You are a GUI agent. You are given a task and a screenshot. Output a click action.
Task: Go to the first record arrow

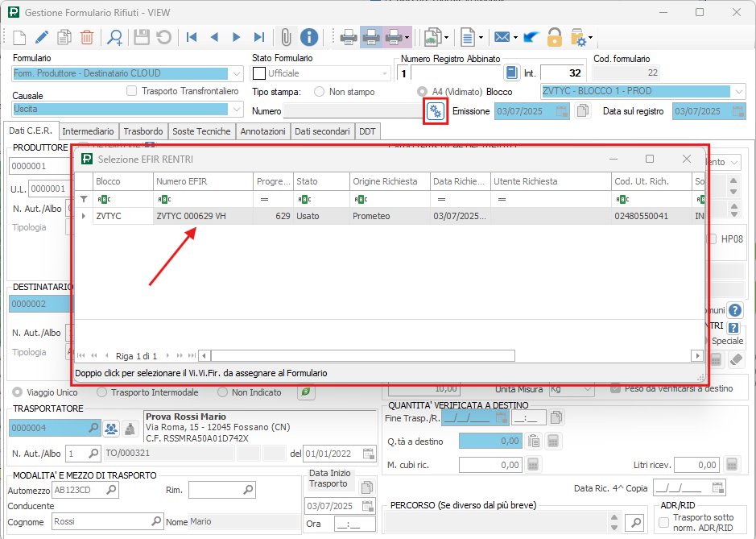(192, 37)
